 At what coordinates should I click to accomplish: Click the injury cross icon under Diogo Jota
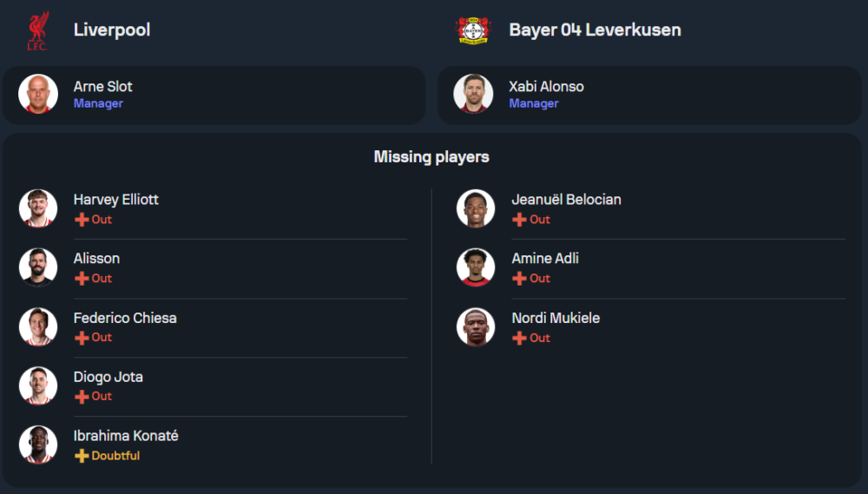tap(82, 397)
